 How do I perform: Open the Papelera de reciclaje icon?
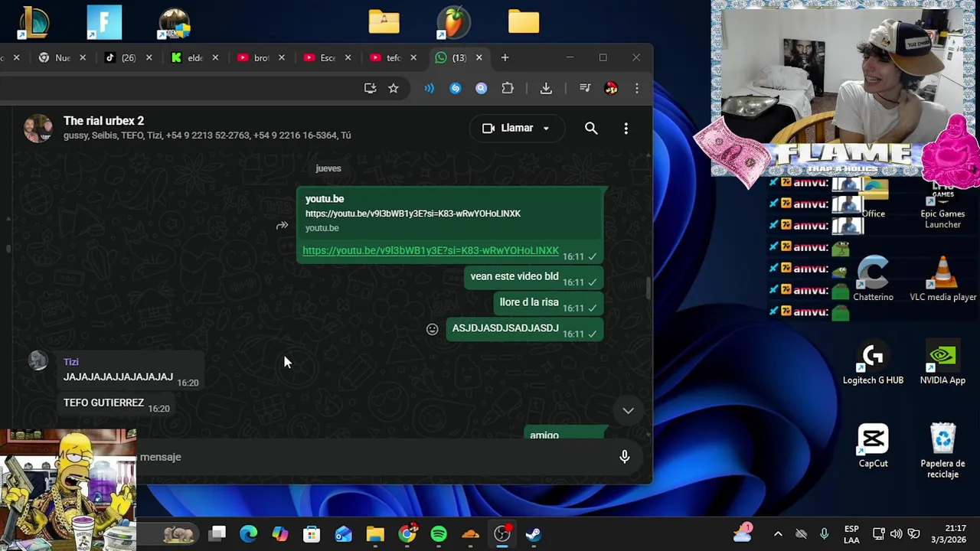tap(942, 451)
